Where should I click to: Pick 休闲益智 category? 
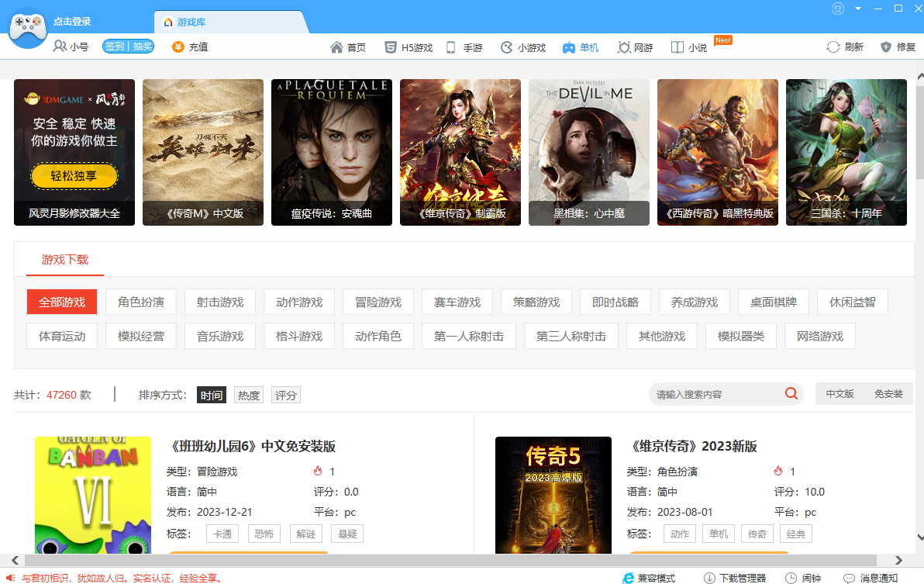coord(853,302)
